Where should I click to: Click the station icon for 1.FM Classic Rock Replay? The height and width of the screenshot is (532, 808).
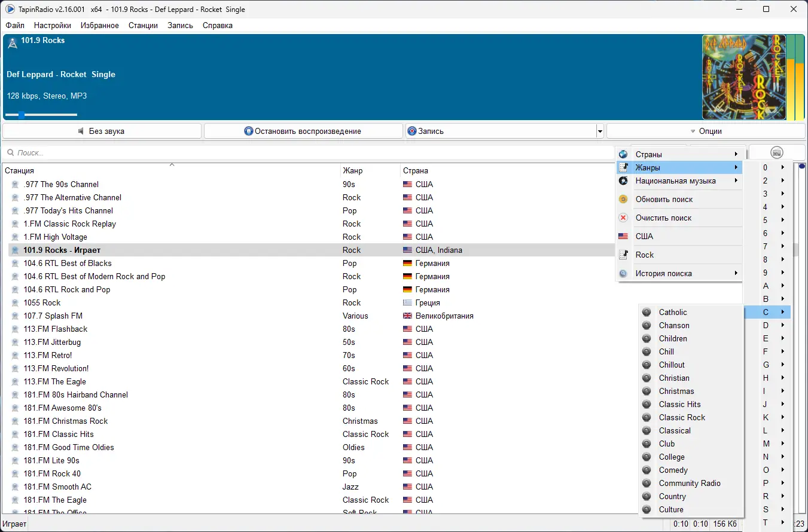tap(16, 224)
